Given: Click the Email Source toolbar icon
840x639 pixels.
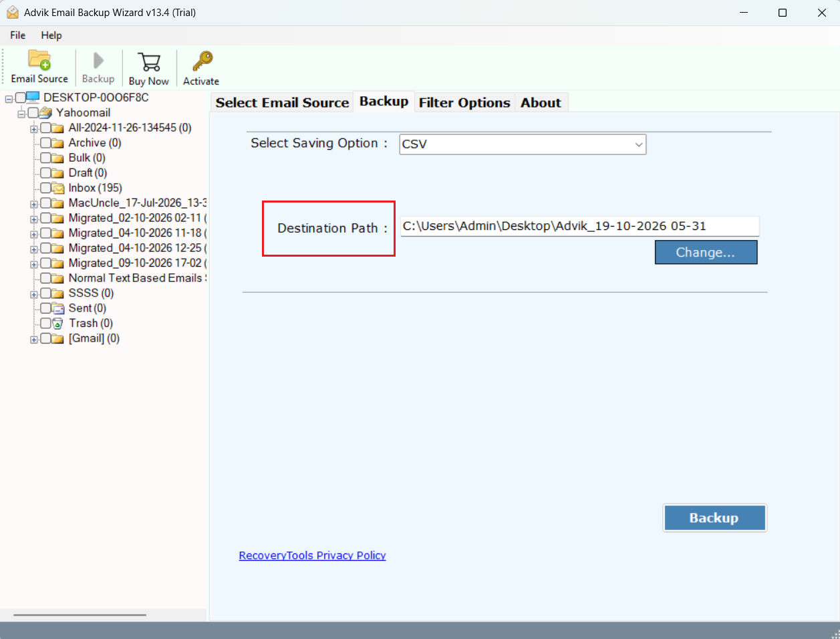Looking at the screenshot, I should [x=39, y=60].
